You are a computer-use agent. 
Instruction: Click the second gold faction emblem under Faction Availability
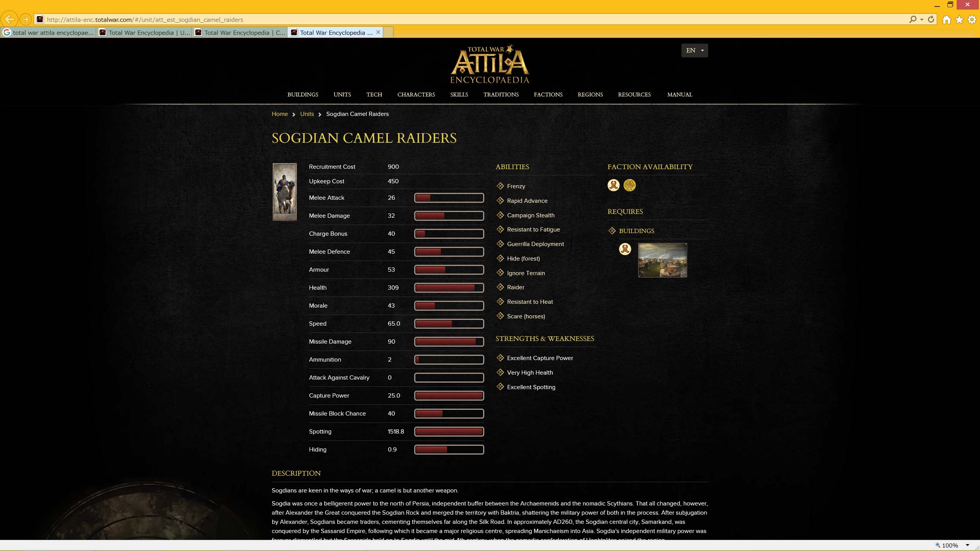(630, 185)
